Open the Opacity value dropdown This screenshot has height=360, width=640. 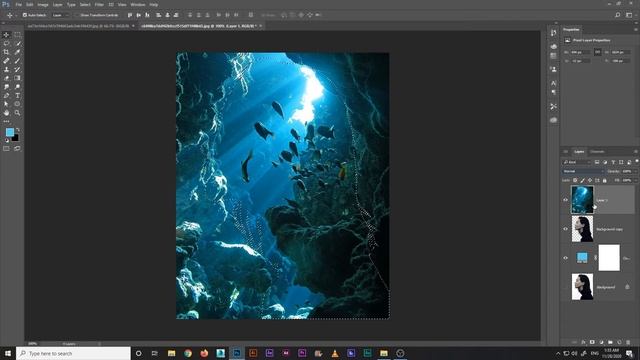pos(636,171)
